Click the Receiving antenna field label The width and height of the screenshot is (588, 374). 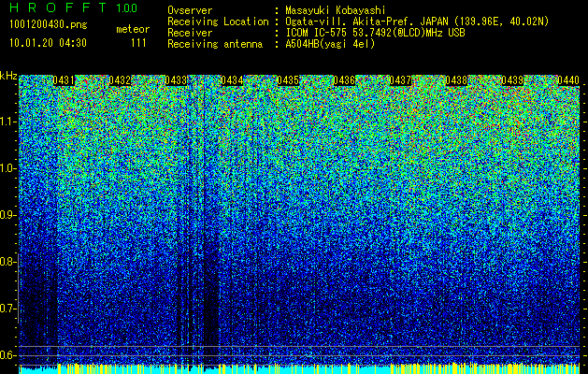(215, 44)
